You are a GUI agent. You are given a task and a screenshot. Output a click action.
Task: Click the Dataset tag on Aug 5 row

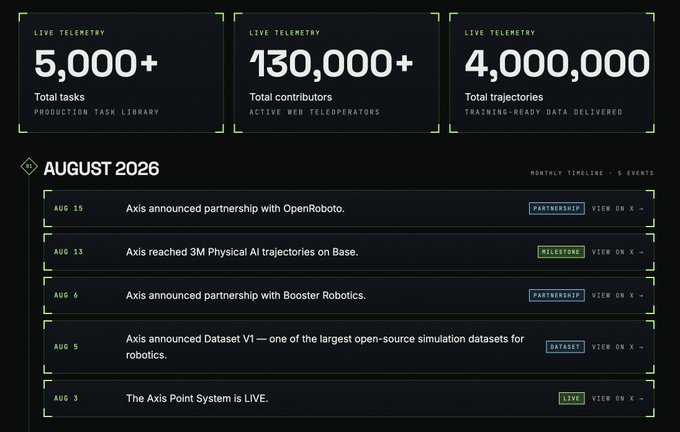coord(565,347)
